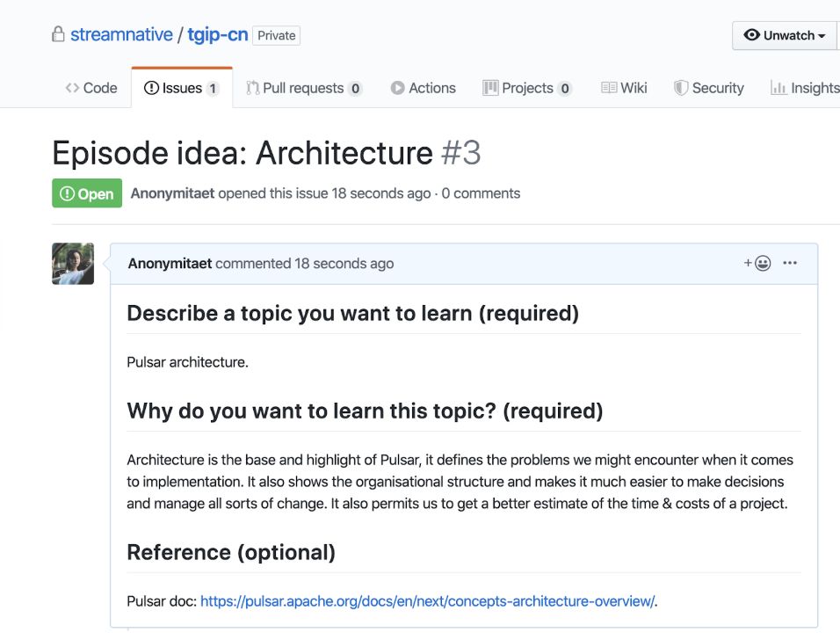The height and width of the screenshot is (640, 840).
Task: Open the Pull requests tab
Action: click(304, 88)
